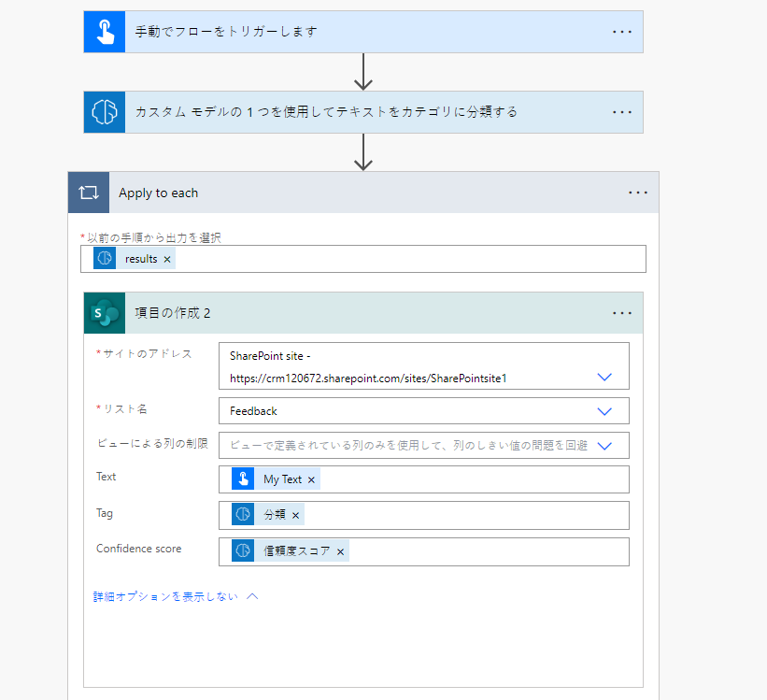Open the AI Builder step's ellipsis menu

tap(622, 112)
